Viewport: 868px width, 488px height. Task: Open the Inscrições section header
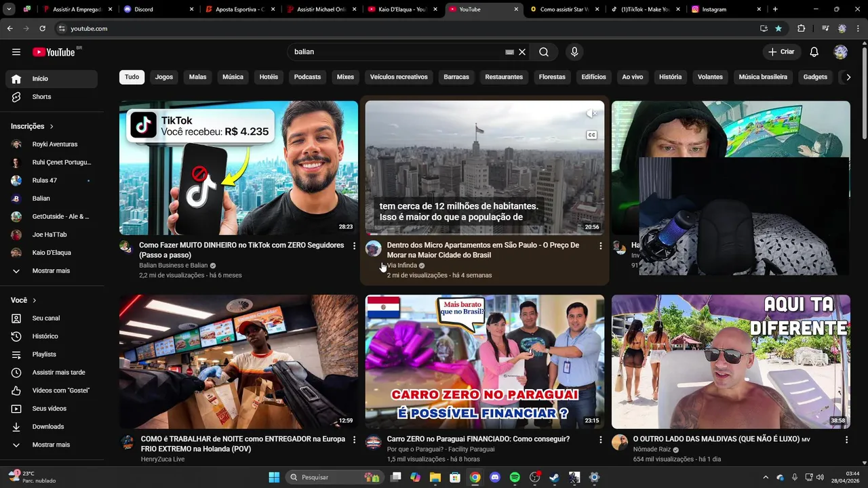point(32,126)
